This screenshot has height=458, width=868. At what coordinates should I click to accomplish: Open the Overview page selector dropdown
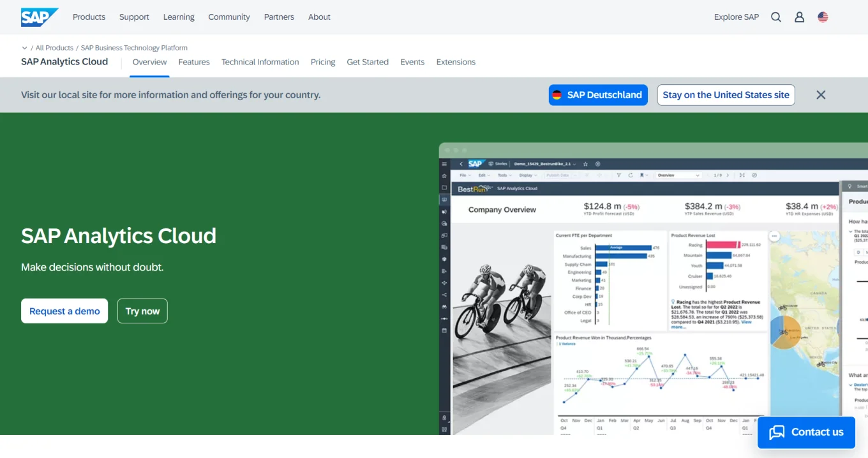678,175
